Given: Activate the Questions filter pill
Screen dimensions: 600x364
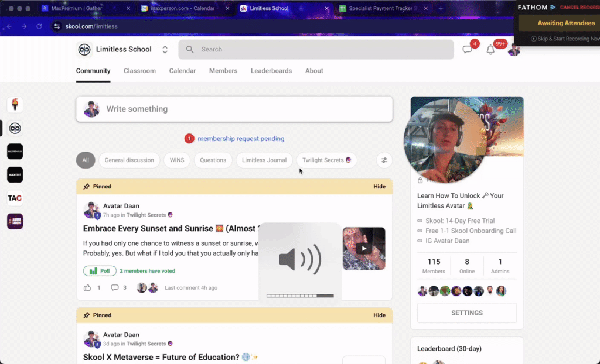Looking at the screenshot, I should 213,160.
